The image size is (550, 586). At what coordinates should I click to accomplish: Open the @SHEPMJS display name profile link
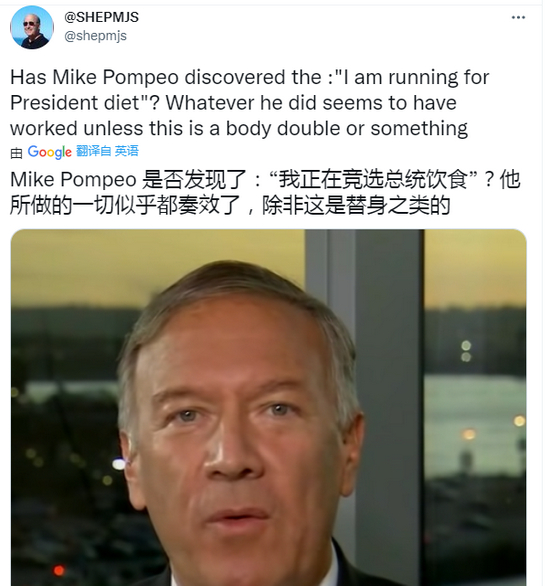click(x=101, y=17)
